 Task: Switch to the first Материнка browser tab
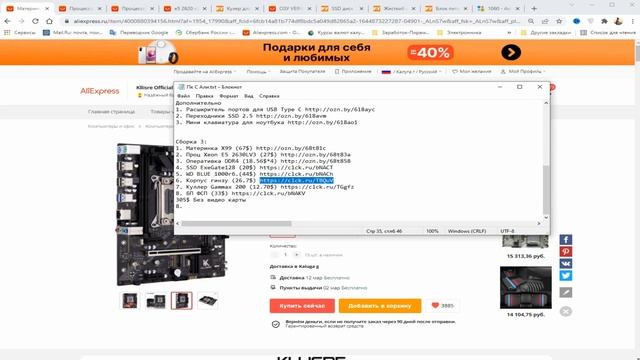click(27, 8)
